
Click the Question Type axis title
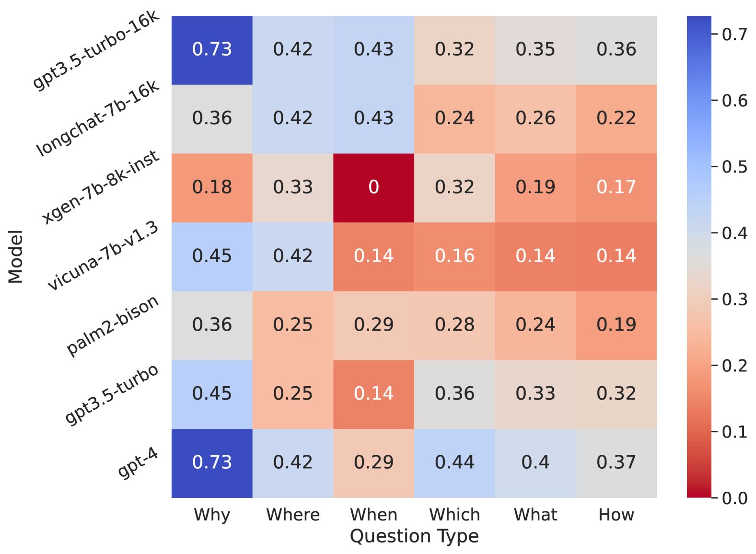pyautogui.click(x=414, y=536)
